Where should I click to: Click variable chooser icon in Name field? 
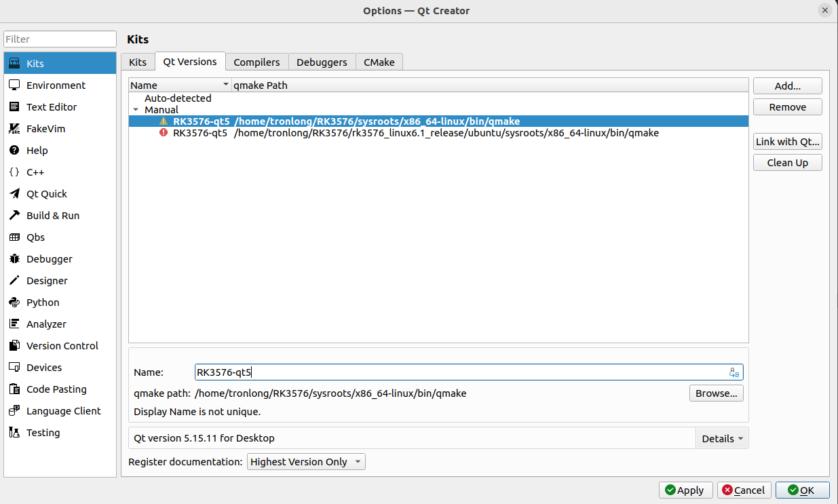coord(734,372)
